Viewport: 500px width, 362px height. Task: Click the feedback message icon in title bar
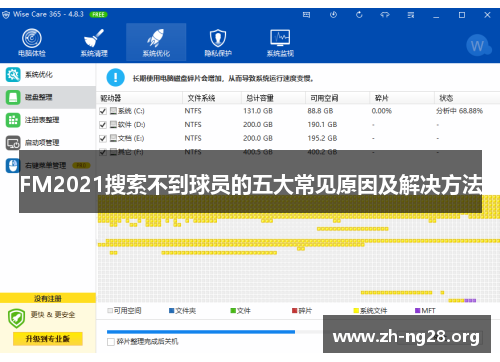[x=306, y=15]
